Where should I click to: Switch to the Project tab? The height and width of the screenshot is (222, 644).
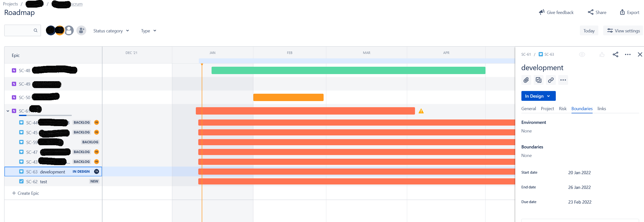(547, 109)
